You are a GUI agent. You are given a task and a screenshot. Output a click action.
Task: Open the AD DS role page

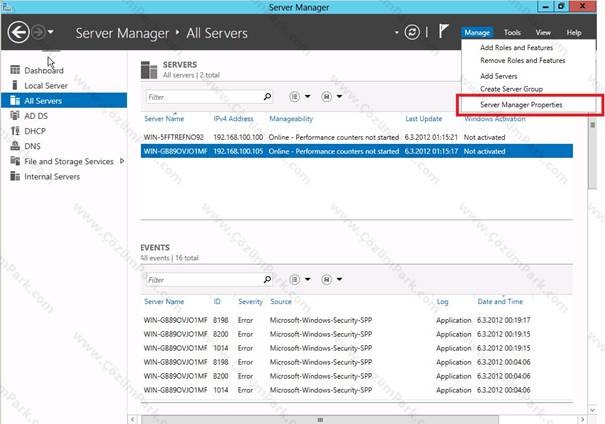pos(36,116)
